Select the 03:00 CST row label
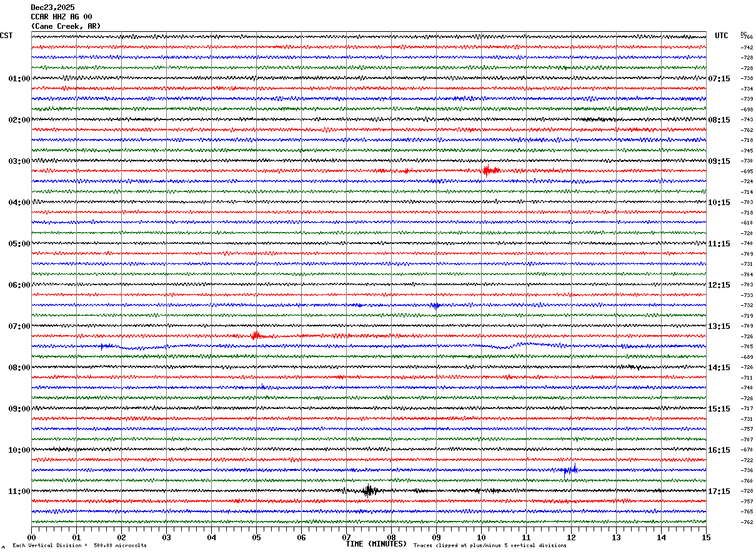756x554 pixels. click(19, 161)
